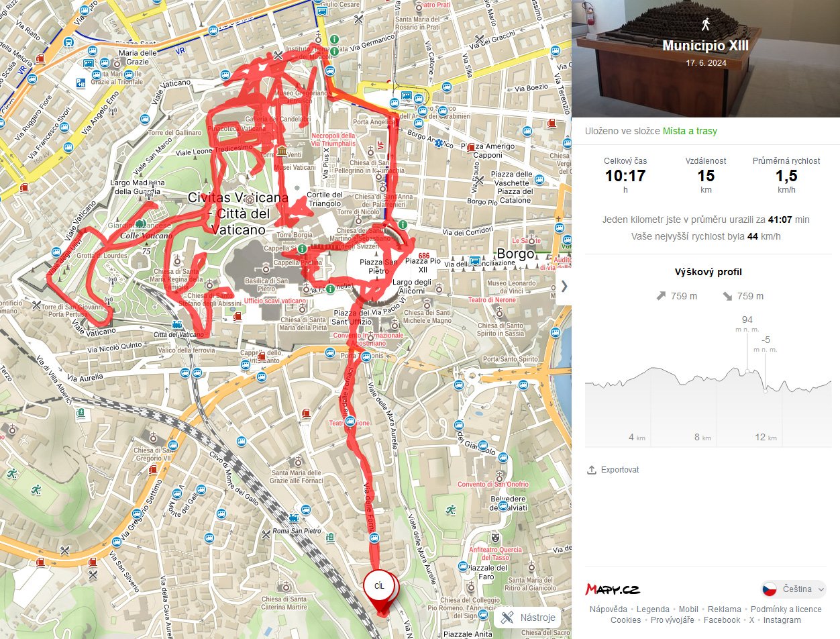Open the Místa a trasy folder link

690,131
